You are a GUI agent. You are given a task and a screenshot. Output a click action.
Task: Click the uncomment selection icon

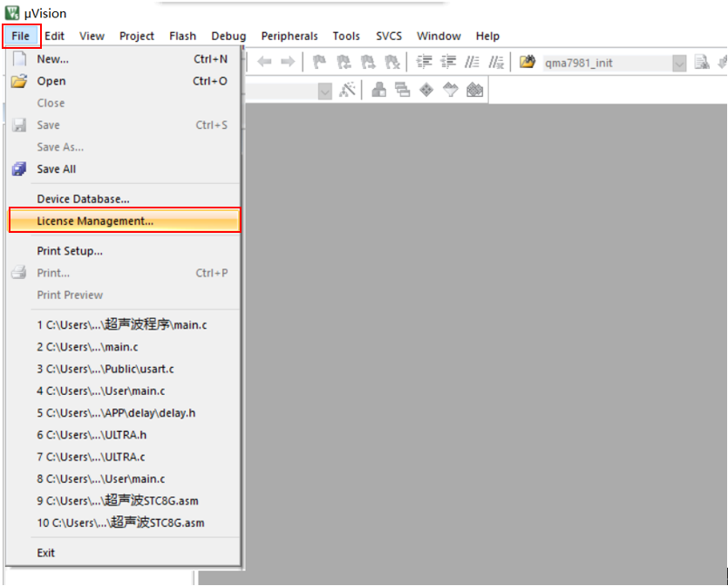(496, 62)
